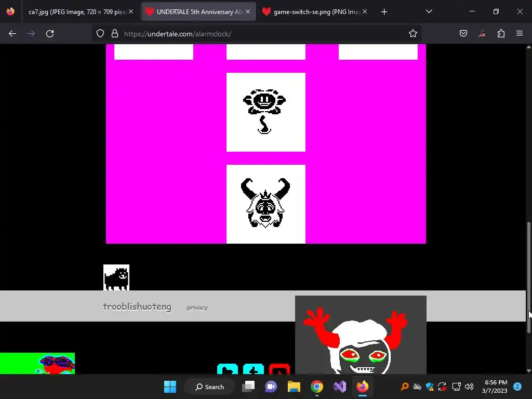Close the UNDERTALE 5th Anniversary tab
The width and height of the screenshot is (532, 399).
(248, 11)
